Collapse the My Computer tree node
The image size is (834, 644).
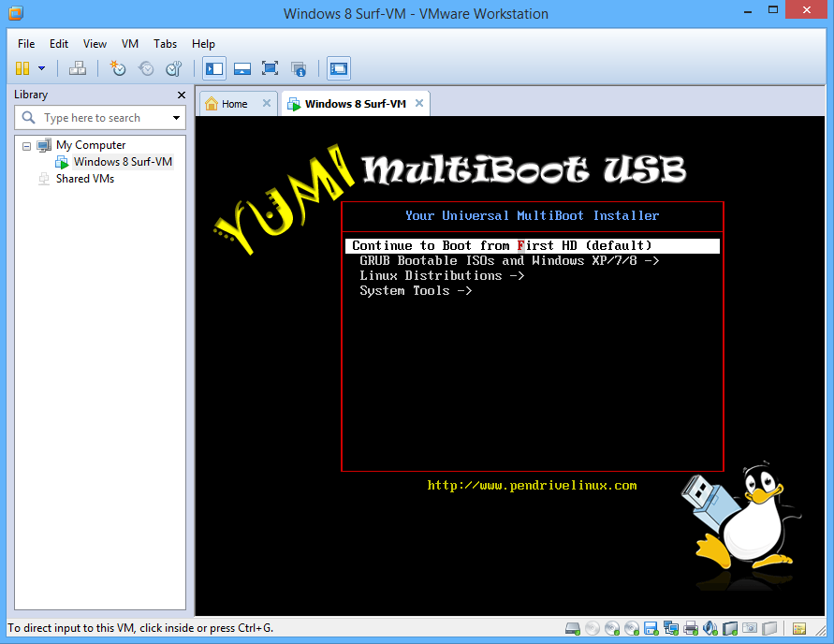tap(26, 145)
